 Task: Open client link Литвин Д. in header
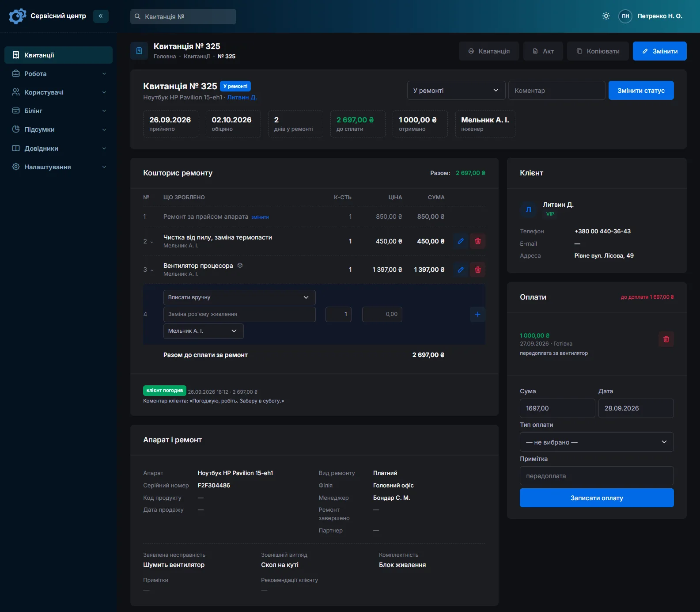click(x=242, y=97)
